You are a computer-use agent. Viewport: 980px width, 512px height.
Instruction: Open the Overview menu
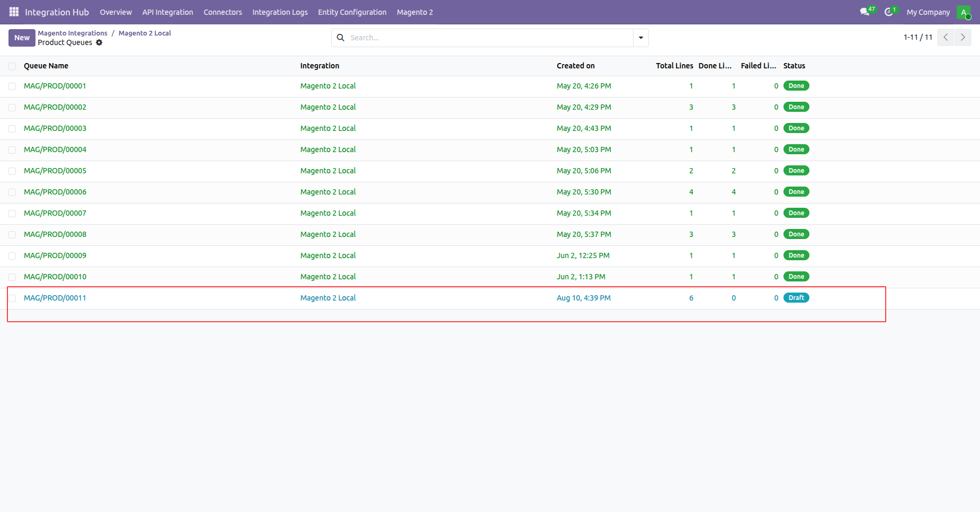tap(115, 12)
